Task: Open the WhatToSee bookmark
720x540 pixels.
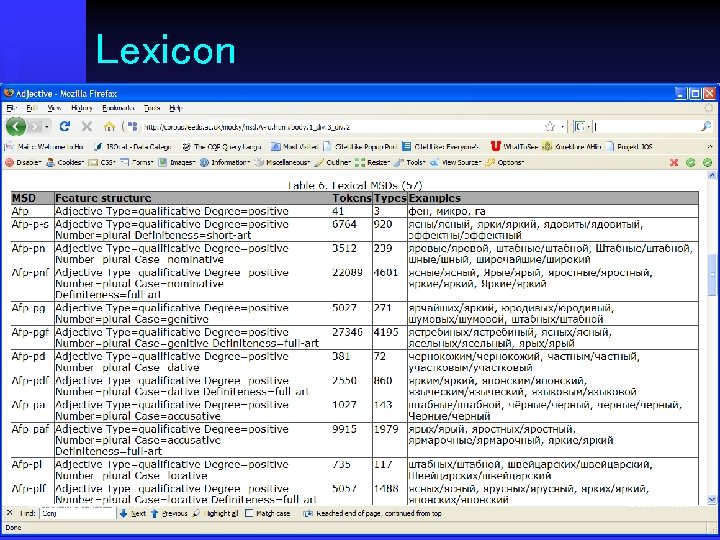Action: pos(514,146)
